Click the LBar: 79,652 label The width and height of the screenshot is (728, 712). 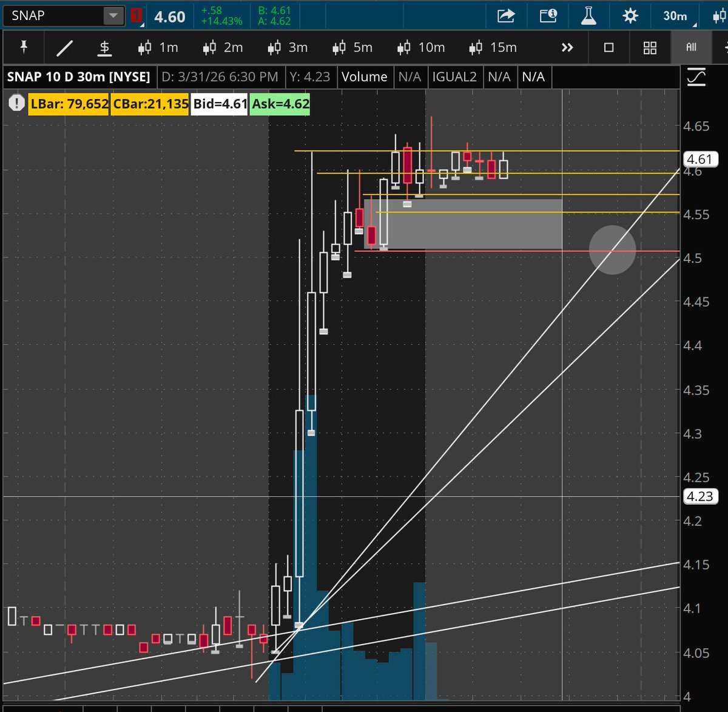pos(69,104)
